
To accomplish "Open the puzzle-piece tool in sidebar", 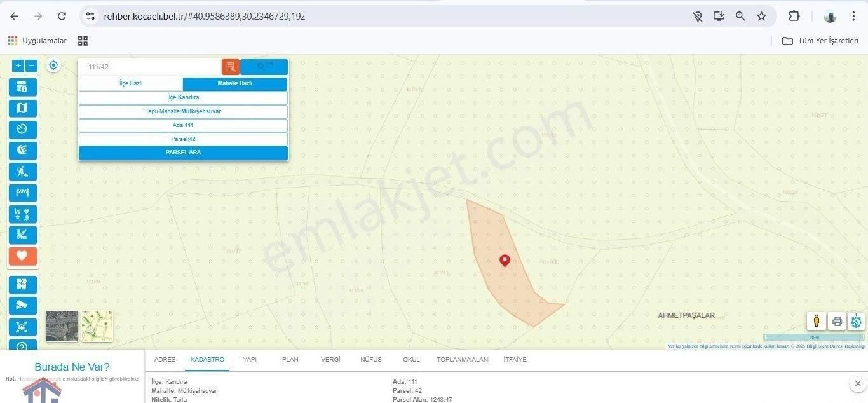I will click(23, 284).
